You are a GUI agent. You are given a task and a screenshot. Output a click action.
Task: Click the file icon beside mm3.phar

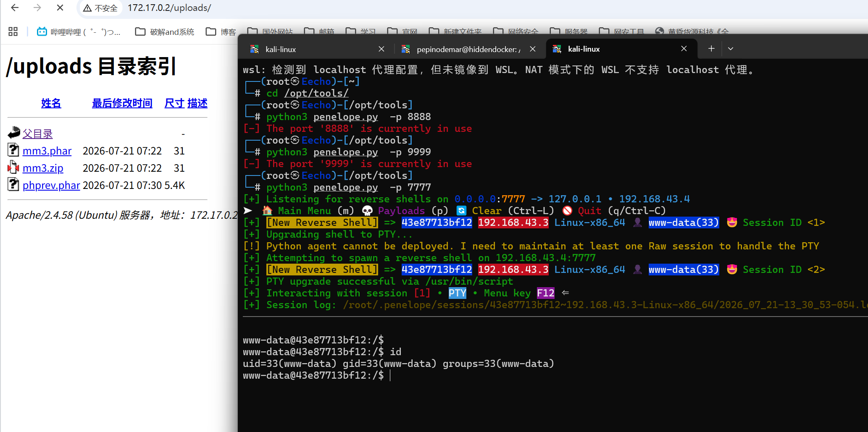13,150
